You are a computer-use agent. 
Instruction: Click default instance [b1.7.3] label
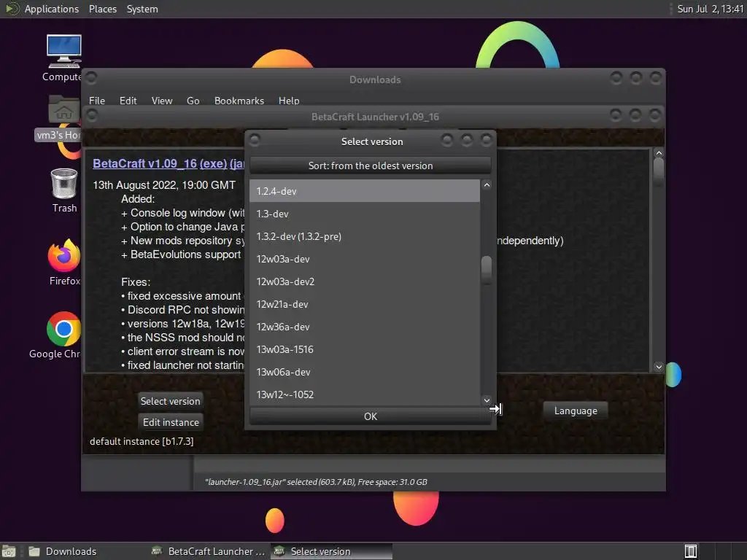[x=142, y=441]
